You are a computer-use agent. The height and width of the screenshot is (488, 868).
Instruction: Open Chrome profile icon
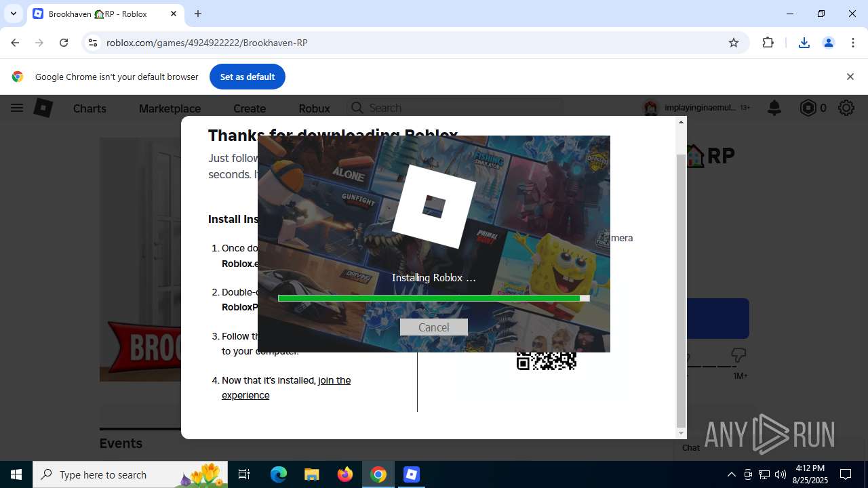828,43
